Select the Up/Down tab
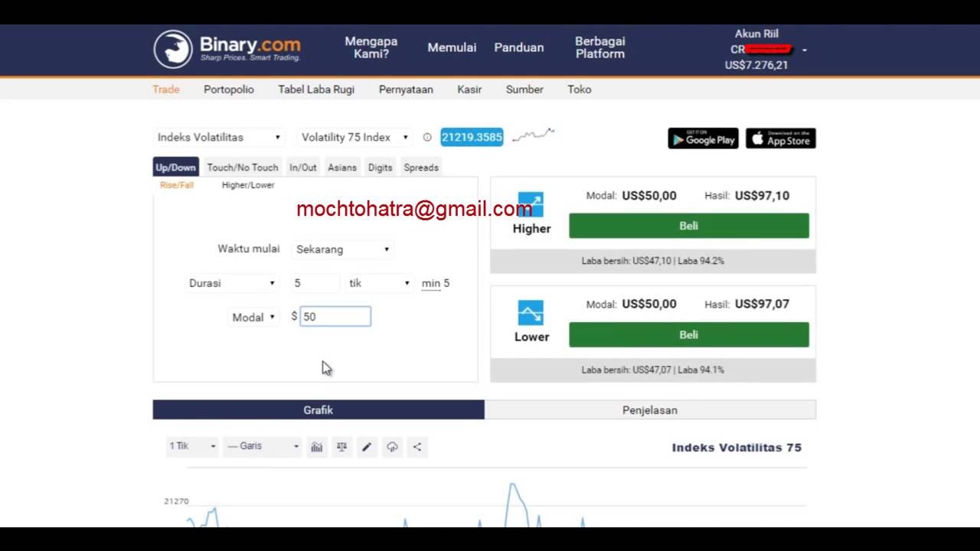Viewport: 980px width, 551px height. click(x=175, y=168)
